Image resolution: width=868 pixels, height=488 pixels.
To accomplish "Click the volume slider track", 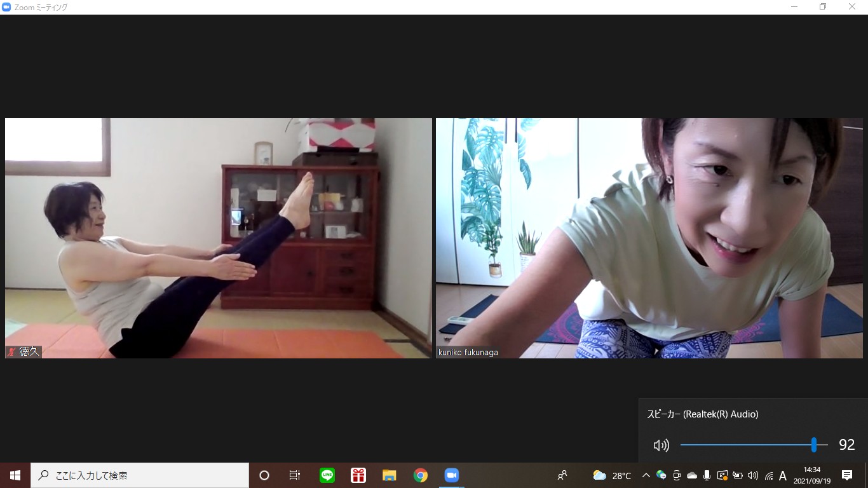I will [x=754, y=445].
